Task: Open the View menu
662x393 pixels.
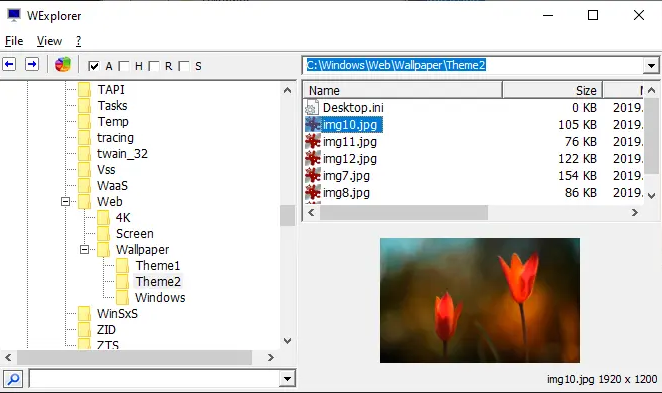Action: [x=49, y=41]
